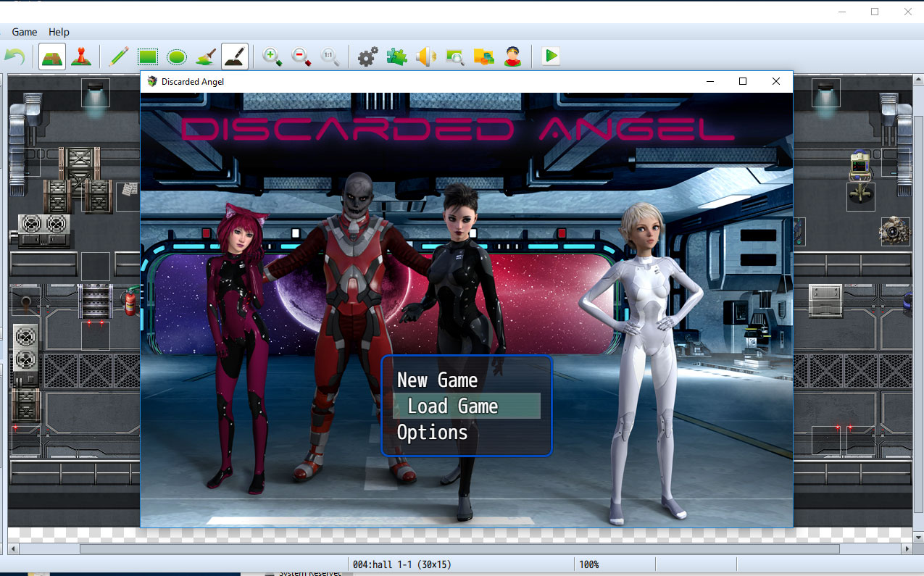Open the Database gears icon
The height and width of the screenshot is (576, 924).
tap(368, 57)
